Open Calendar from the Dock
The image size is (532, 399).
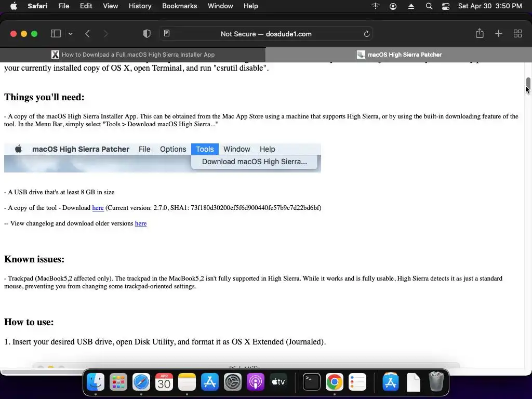coord(164,382)
